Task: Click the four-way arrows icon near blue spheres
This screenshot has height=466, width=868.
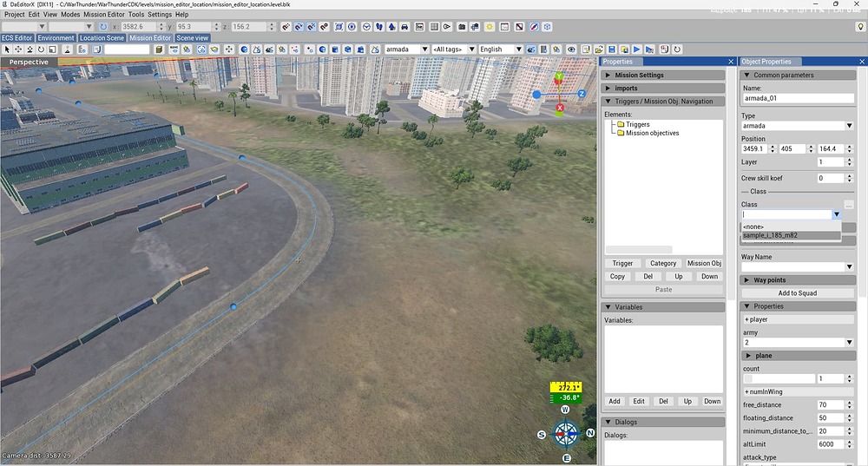Action: (x=228, y=49)
